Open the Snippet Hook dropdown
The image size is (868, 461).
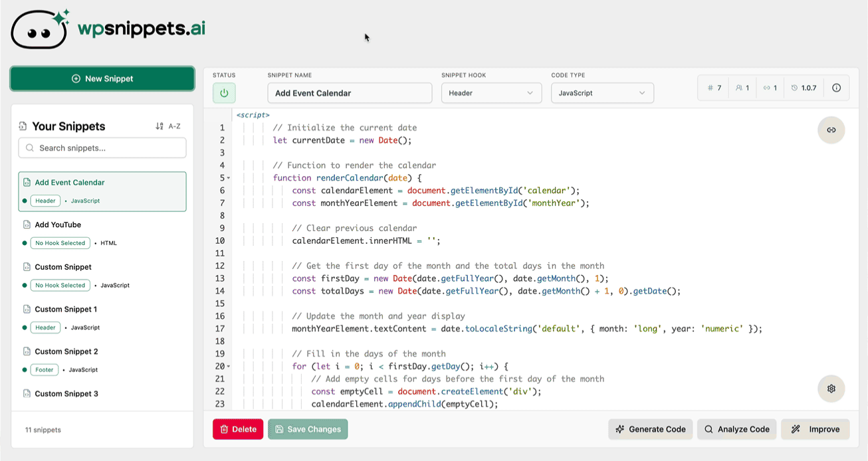pyautogui.click(x=491, y=93)
